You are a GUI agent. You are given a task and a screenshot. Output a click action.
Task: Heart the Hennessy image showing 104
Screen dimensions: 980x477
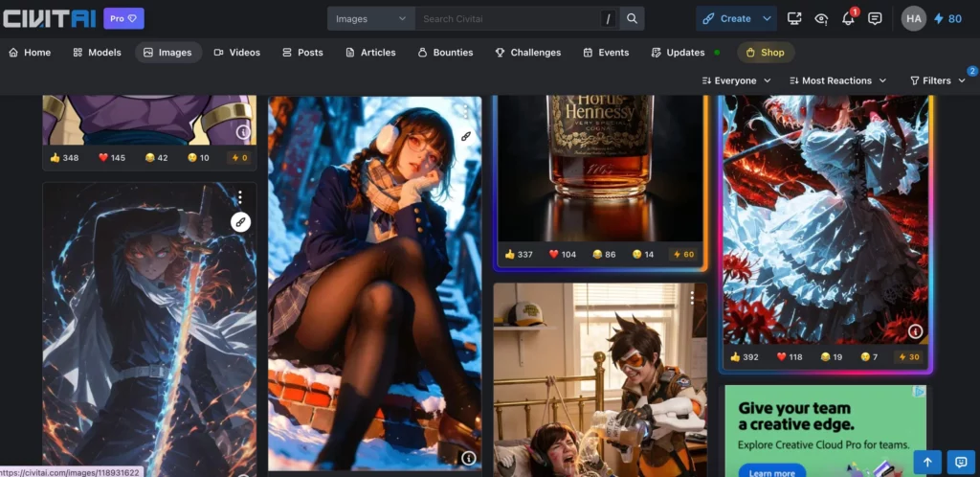click(563, 255)
